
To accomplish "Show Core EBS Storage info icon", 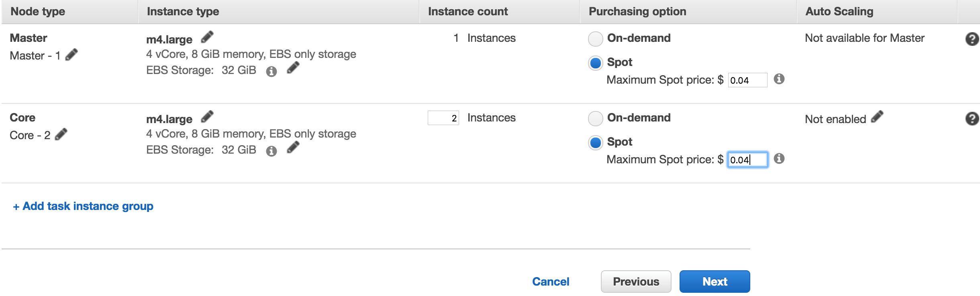I will coord(272,151).
